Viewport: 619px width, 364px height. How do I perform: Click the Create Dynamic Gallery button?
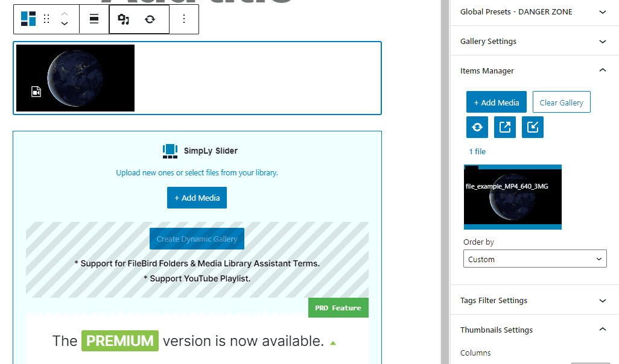coord(197,238)
